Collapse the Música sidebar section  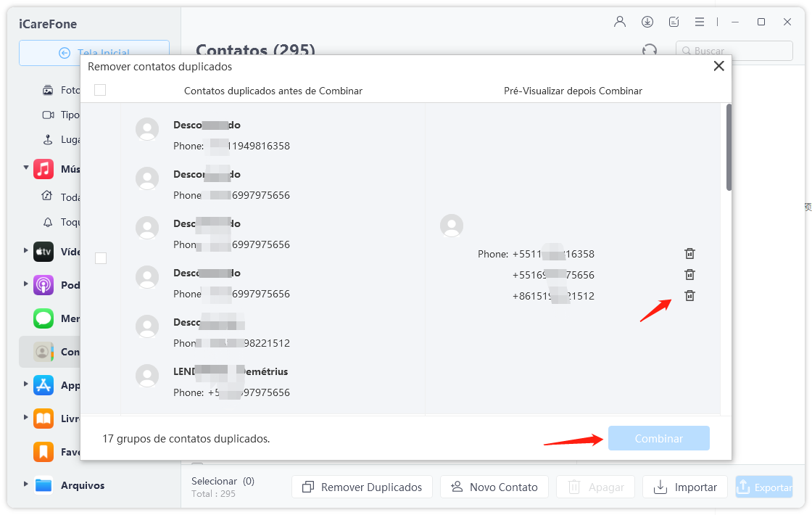point(26,168)
